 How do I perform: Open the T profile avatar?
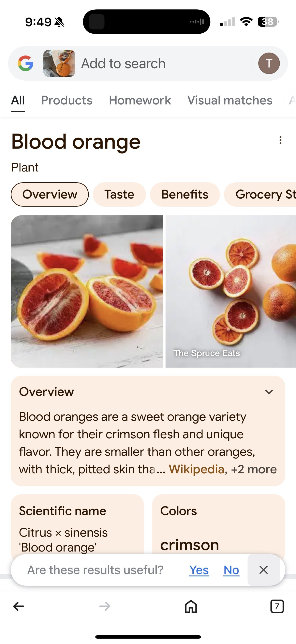[269, 63]
